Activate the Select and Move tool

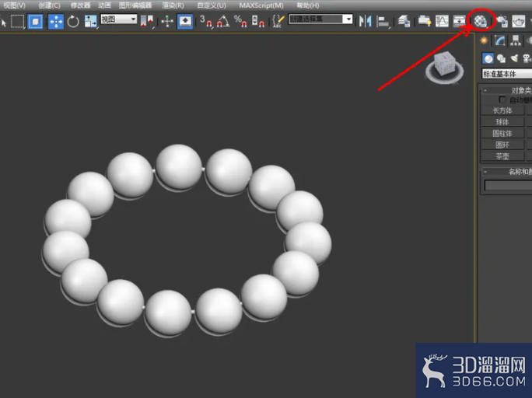pos(56,22)
